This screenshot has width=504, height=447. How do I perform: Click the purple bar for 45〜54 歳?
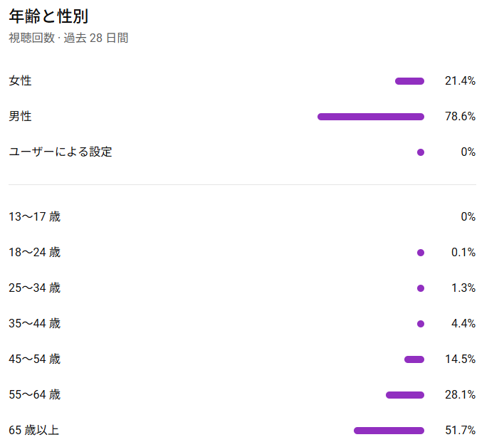(x=414, y=359)
